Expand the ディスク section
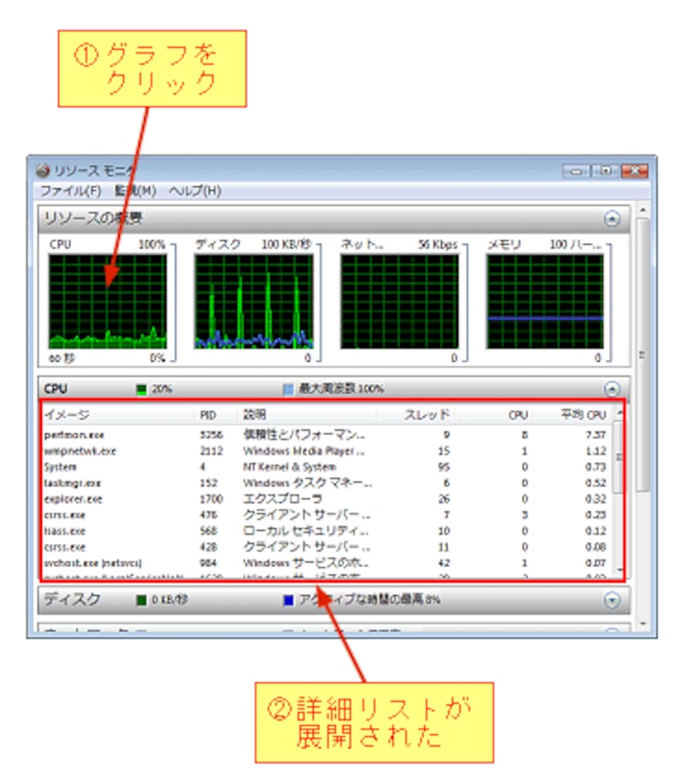The image size is (684, 784). [612, 599]
